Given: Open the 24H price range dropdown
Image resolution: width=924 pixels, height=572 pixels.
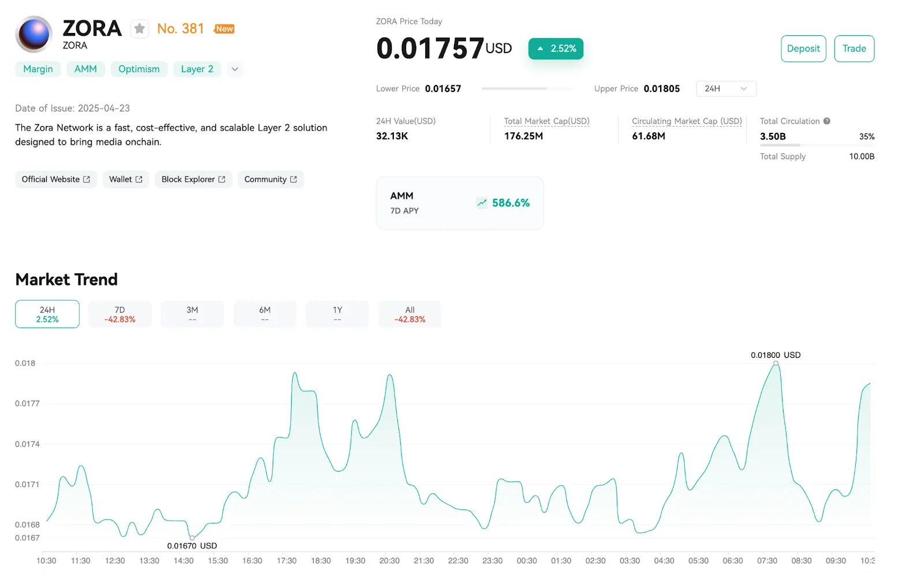Looking at the screenshot, I should (x=726, y=88).
